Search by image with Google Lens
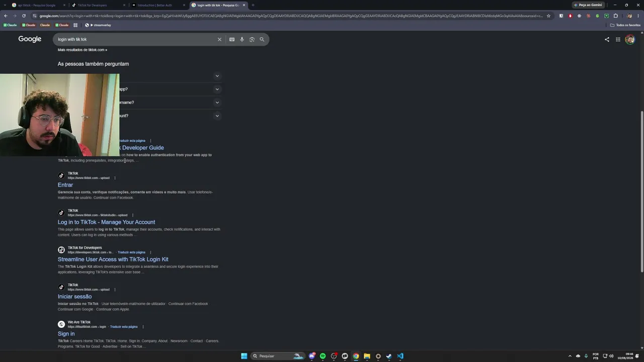 click(252, 39)
